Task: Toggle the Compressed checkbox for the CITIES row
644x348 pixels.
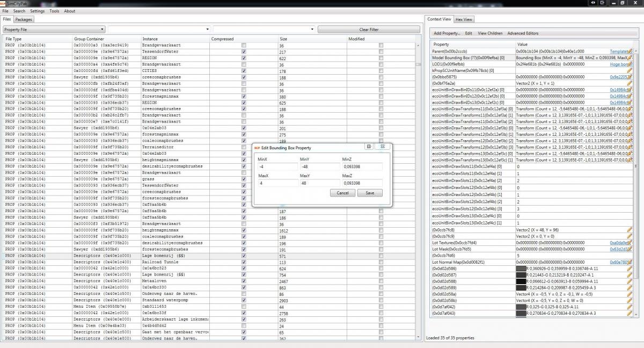Action: pos(244,71)
